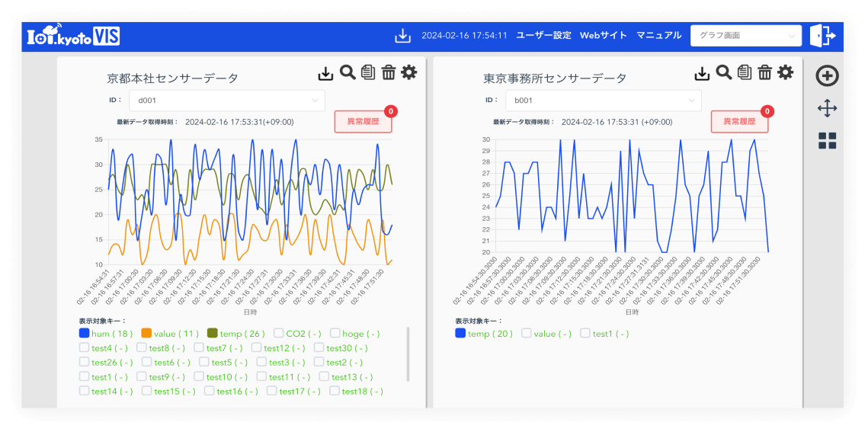Image resolution: width=868 pixels, height=432 pixels.
Task: Click 異常履歴 button in Kyoto panel
Action: tap(363, 122)
